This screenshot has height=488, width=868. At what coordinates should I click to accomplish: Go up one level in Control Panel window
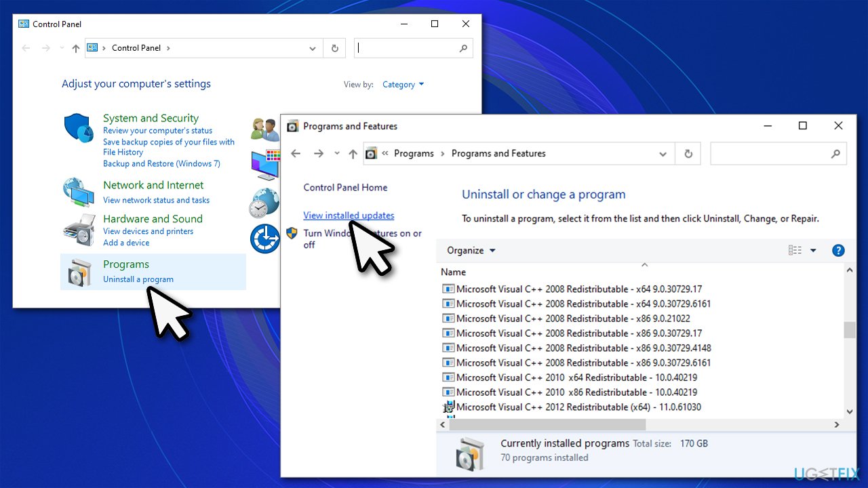76,48
